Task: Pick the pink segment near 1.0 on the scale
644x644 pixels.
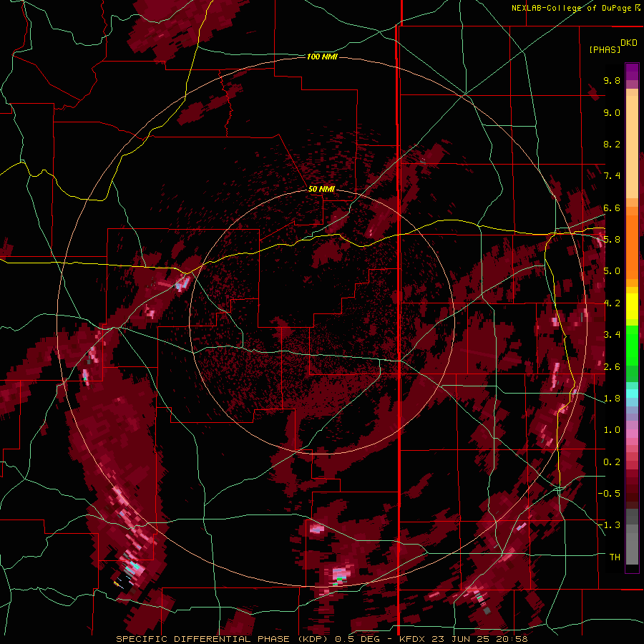Action: 632,434
